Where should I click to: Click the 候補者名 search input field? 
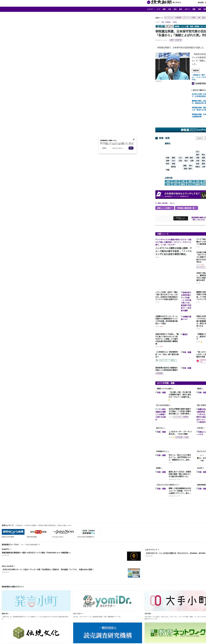[201, 138]
